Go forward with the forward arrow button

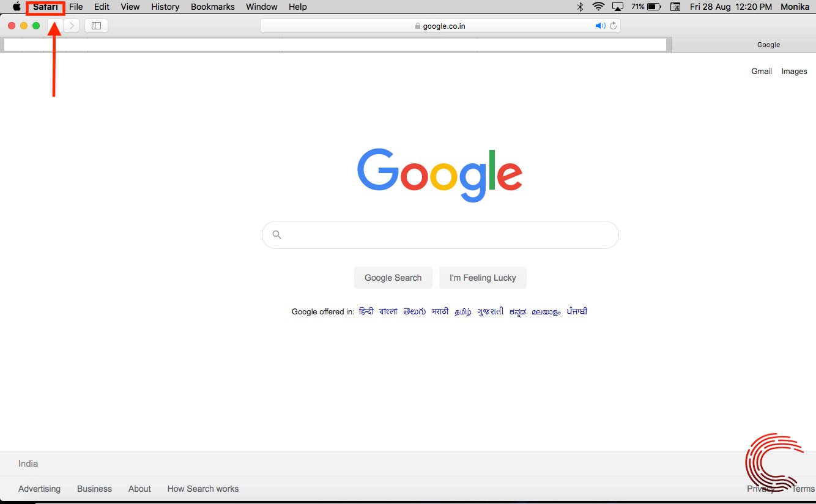coord(72,26)
